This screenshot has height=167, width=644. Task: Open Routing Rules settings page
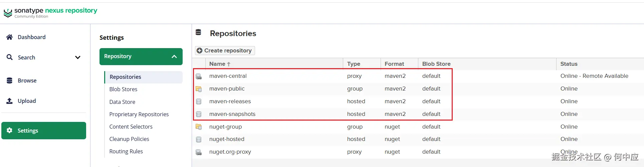click(x=126, y=151)
